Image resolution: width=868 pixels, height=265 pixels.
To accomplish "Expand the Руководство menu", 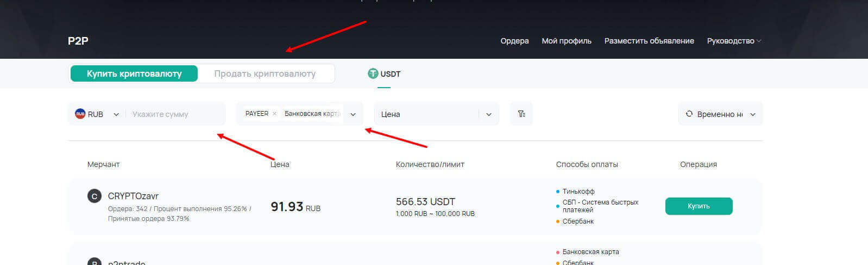I will pos(734,41).
